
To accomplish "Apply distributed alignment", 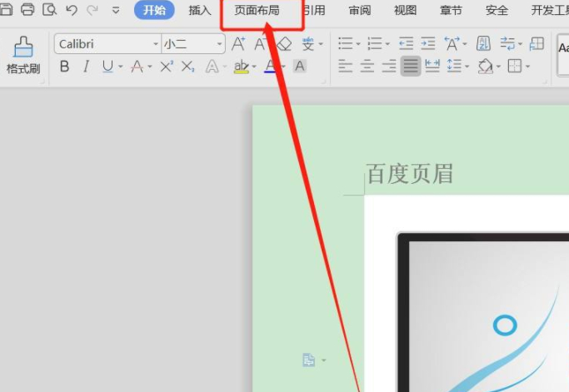I will point(432,66).
